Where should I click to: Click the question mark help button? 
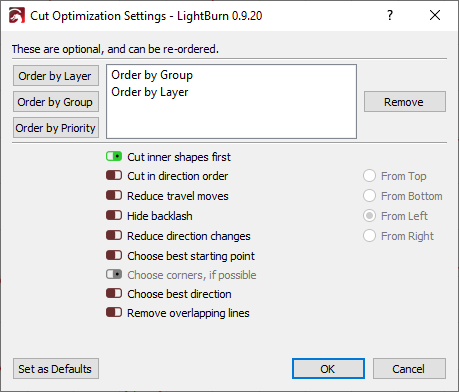[x=390, y=15]
